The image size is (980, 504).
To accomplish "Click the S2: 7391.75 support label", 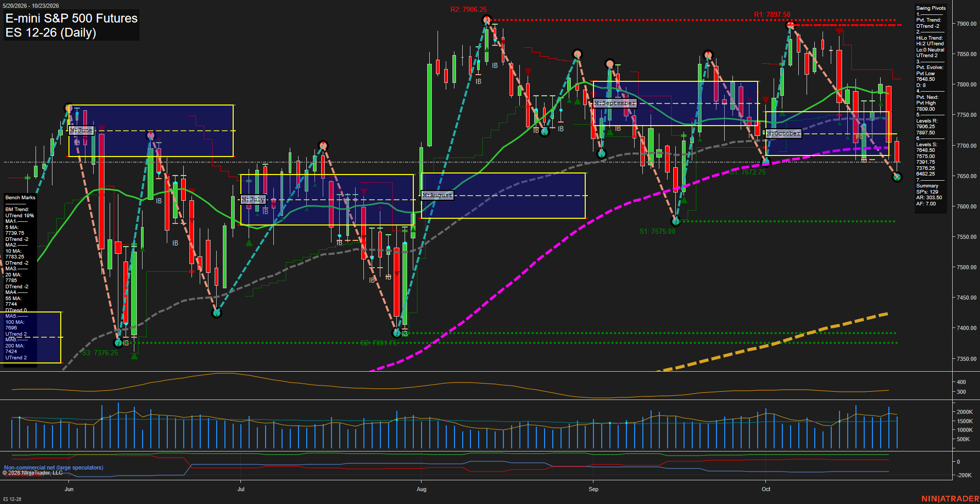I will (378, 343).
